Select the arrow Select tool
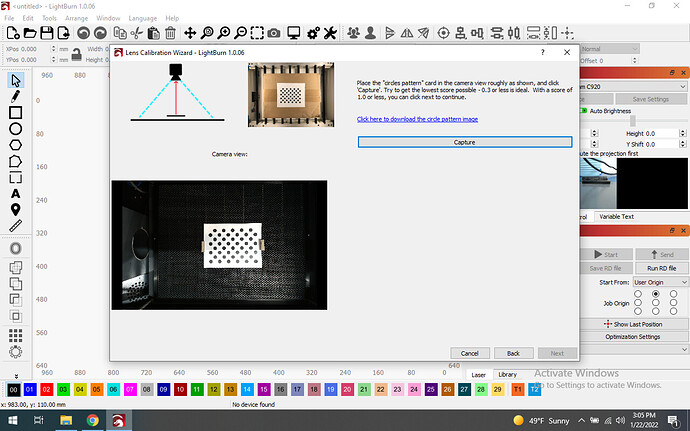Image resolution: width=690 pixels, height=431 pixels. point(15,81)
